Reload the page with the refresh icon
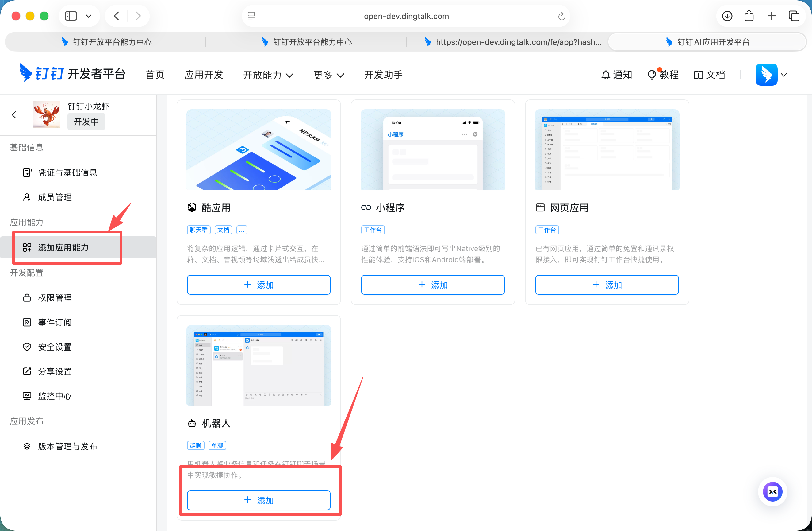This screenshot has height=531, width=812. [561, 16]
